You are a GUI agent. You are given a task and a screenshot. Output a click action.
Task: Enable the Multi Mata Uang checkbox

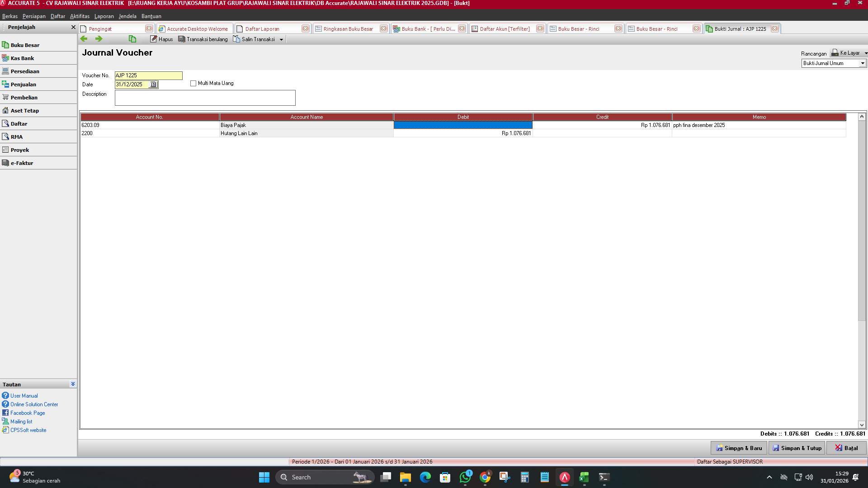193,83
